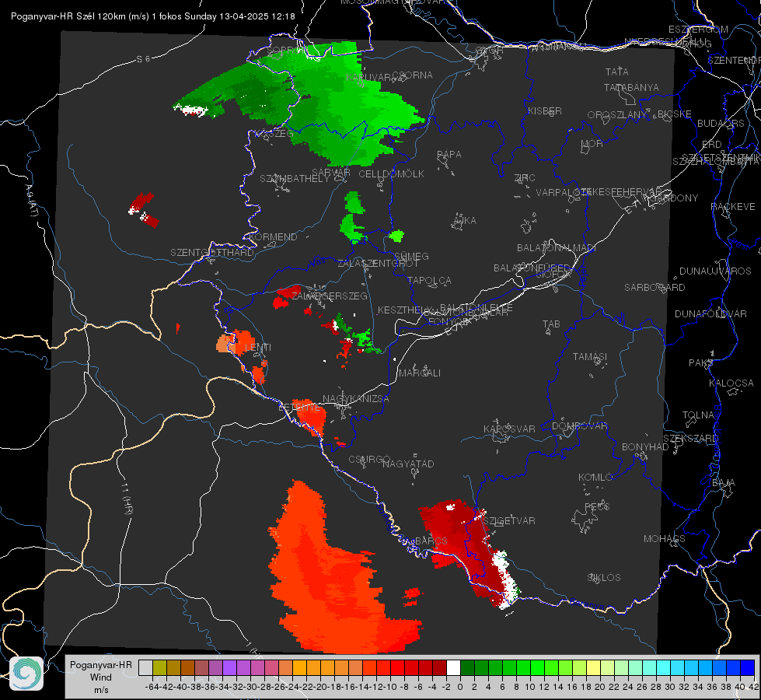Click the olive -64 to -42 legend swatch

159,667
